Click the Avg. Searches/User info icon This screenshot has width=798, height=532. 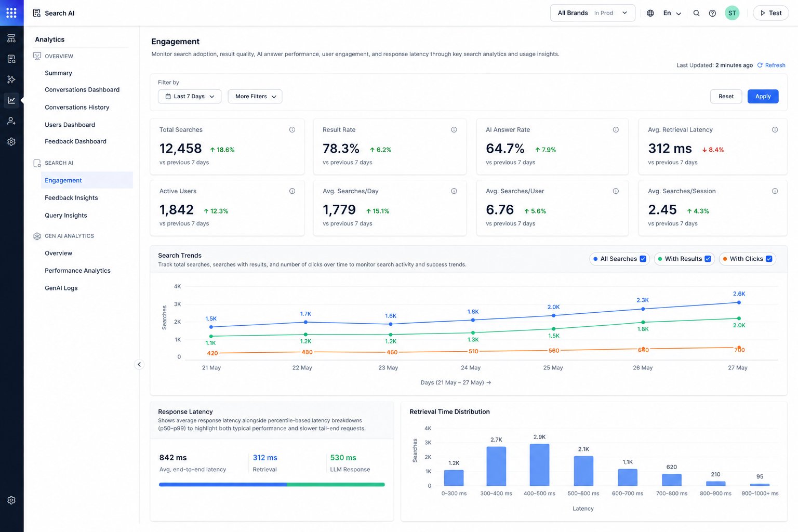point(616,191)
